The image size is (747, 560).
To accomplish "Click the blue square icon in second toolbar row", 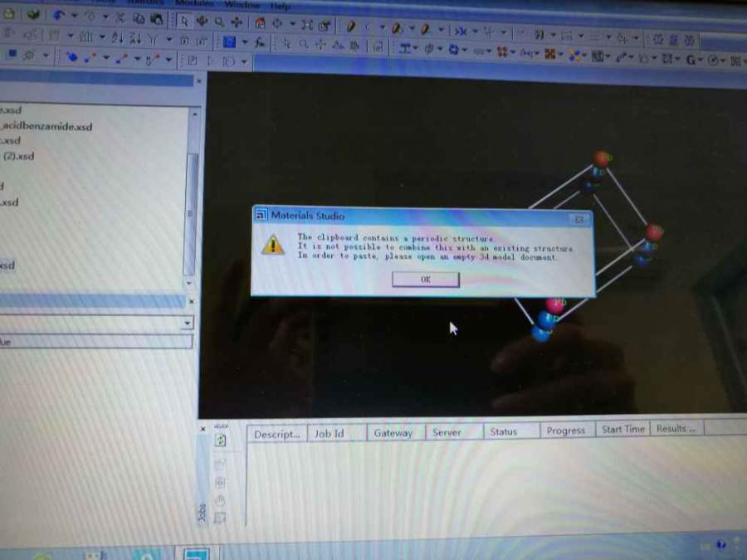I will (x=229, y=42).
